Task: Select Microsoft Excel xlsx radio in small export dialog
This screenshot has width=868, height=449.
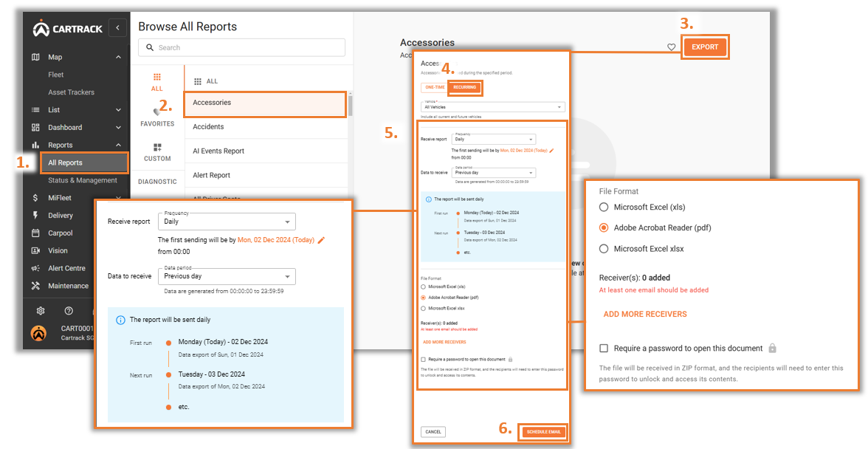Action: click(424, 309)
